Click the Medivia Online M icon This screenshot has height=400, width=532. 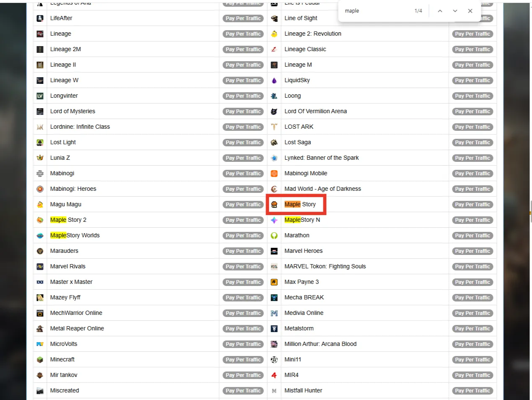point(274,313)
